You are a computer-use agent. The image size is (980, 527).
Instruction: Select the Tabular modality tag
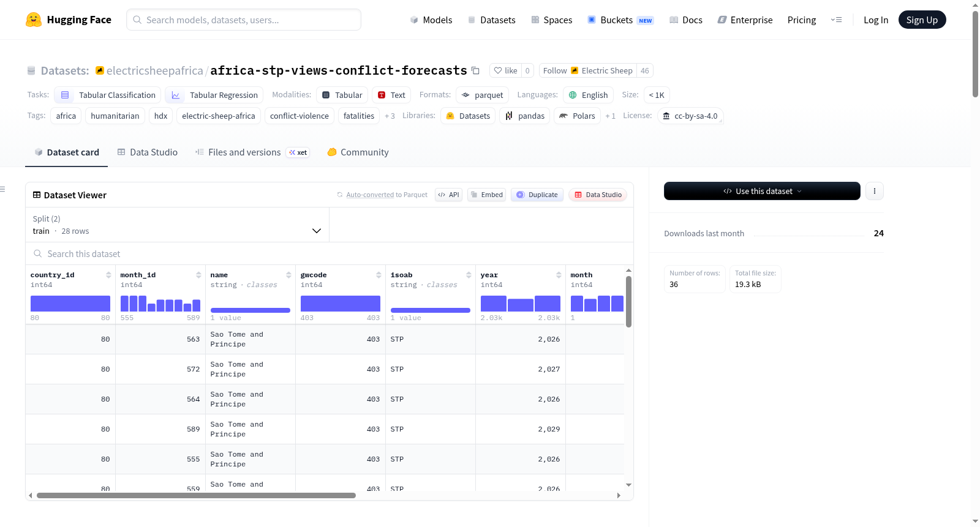(342, 95)
